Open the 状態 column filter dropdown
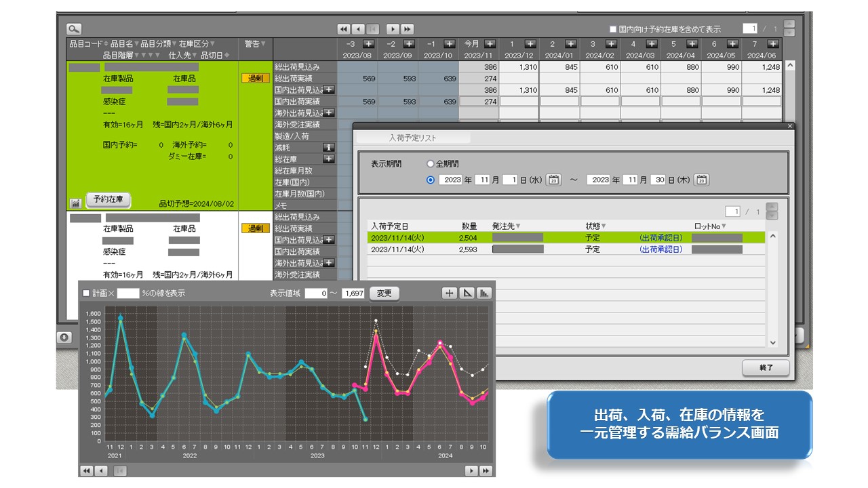868x488 pixels. click(x=604, y=226)
